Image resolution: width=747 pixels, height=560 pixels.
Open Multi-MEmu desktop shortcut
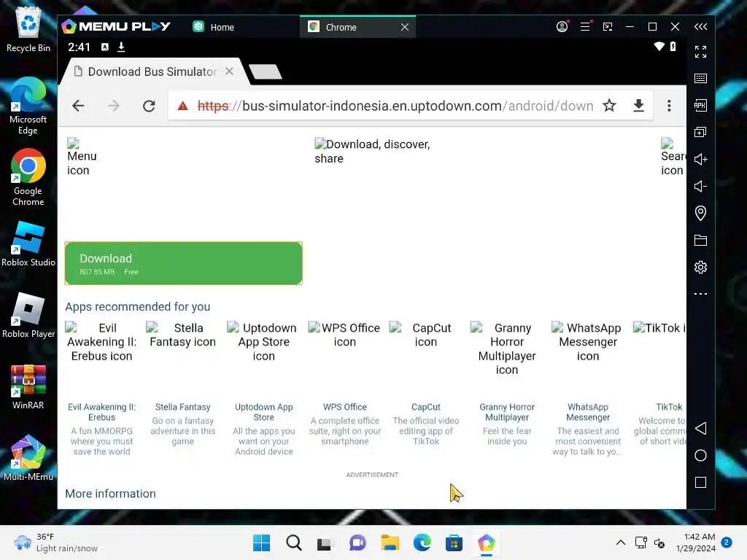click(x=28, y=458)
